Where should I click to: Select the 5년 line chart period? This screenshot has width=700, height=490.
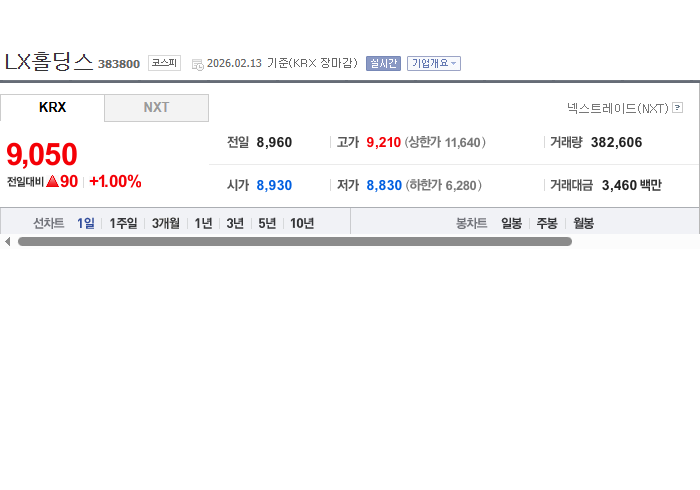pyautogui.click(x=267, y=223)
